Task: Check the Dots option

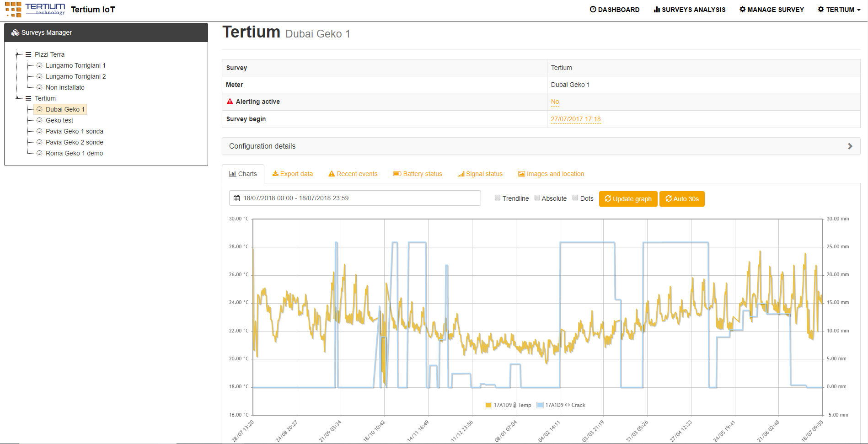Action: 575,198
